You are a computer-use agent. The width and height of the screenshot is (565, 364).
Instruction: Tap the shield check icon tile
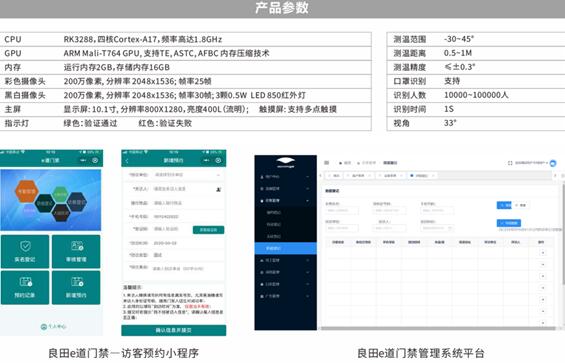(x=25, y=251)
